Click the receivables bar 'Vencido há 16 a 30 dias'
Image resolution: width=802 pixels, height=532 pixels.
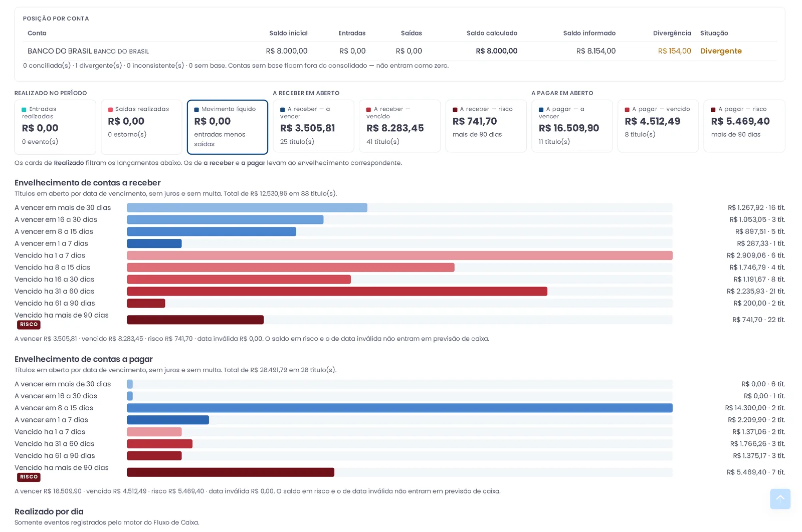tap(239, 280)
